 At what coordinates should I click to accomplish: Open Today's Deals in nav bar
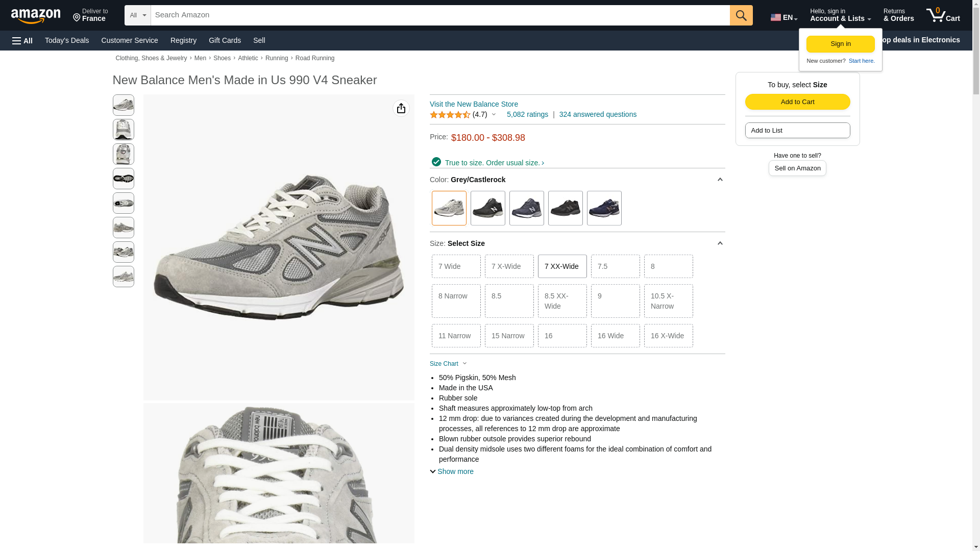pyautogui.click(x=67, y=40)
